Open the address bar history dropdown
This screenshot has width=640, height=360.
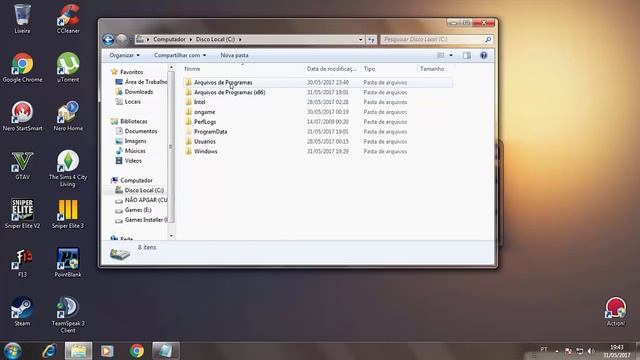coord(360,40)
